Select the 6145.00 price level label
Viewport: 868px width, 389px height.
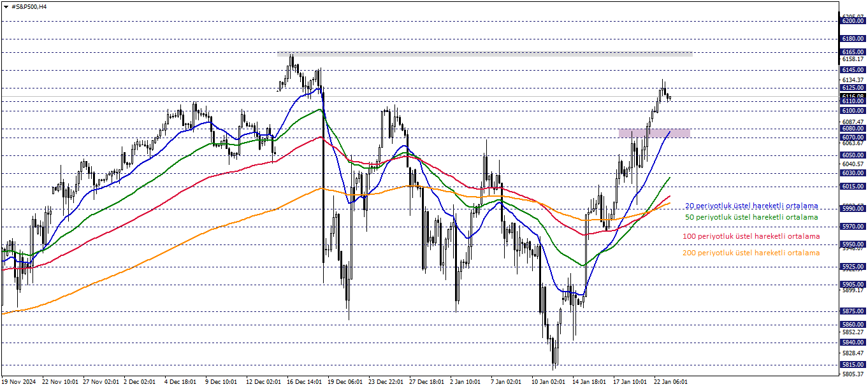(853, 69)
